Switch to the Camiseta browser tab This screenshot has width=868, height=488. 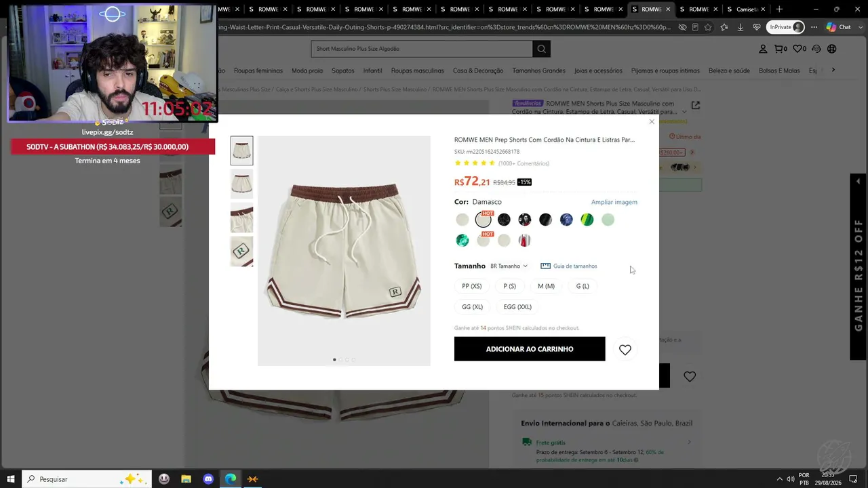[x=745, y=9]
